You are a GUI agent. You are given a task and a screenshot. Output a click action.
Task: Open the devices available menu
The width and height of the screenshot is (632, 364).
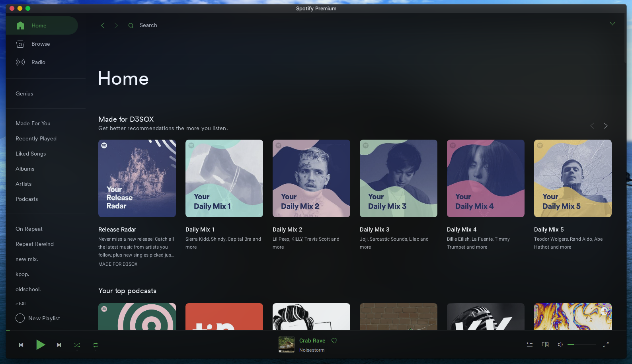545,345
